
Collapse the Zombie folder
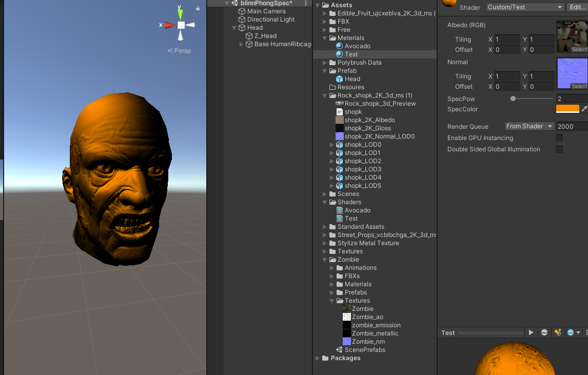tap(325, 260)
